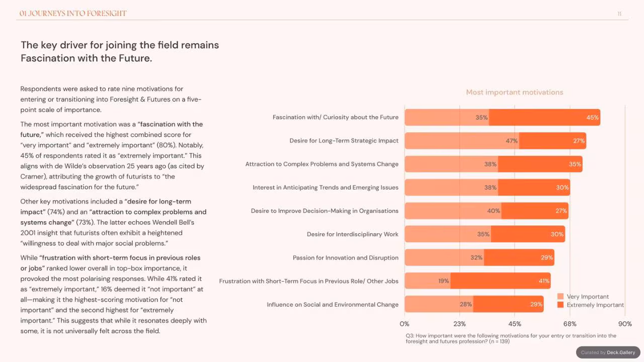Click the 01 Journeys Into Foresight header
The width and height of the screenshot is (644, 362).
coord(73,14)
